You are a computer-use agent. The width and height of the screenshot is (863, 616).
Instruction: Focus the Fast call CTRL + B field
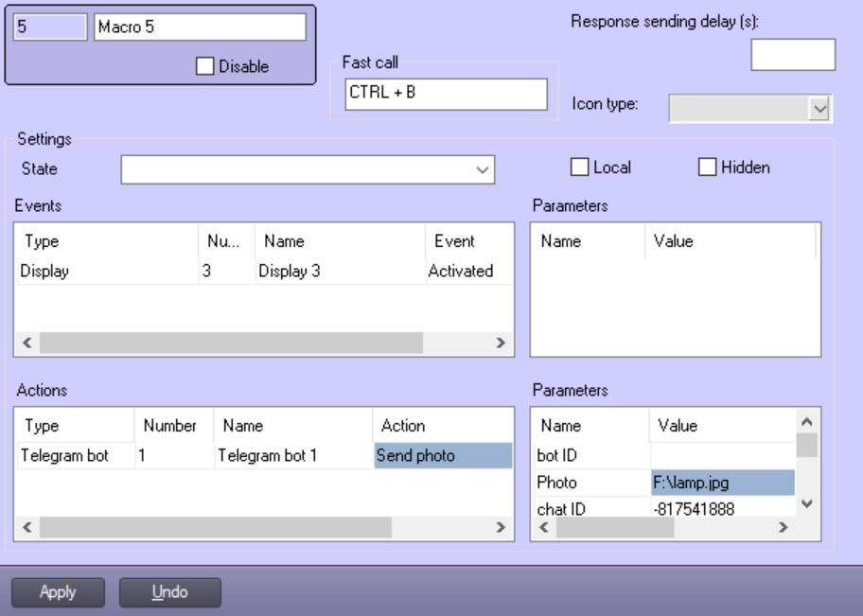click(446, 94)
